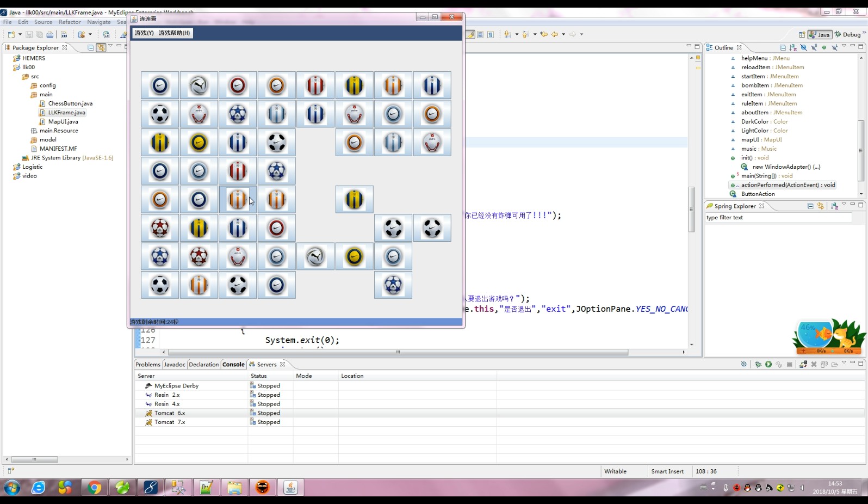The image size is (868, 504).
Task: Open Internet Explorer from the taskbar
Action: tap(38, 488)
